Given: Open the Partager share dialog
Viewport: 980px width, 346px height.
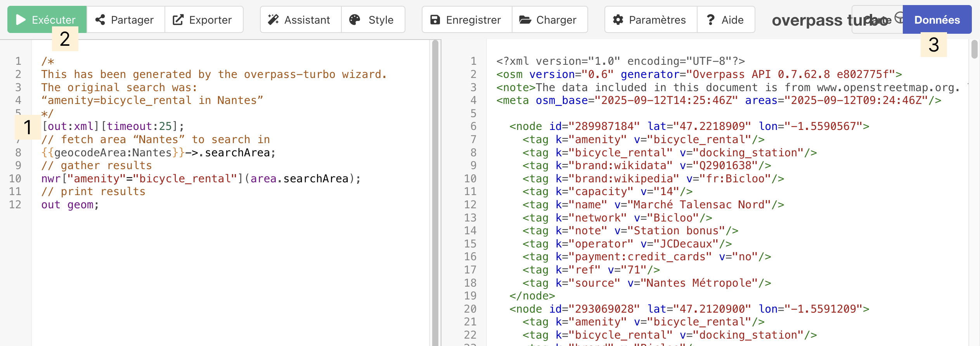Looking at the screenshot, I should coord(126,19).
